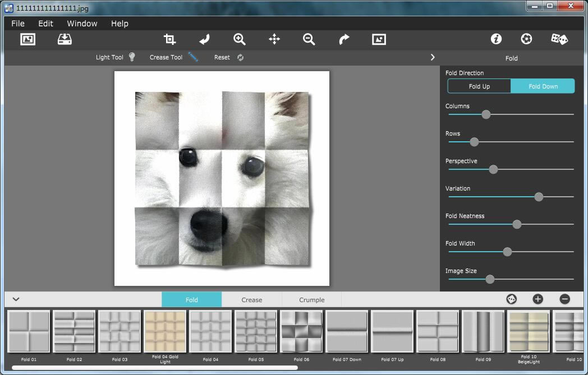588x375 pixels.
Task: Switch to the Crumple tab
Action: point(311,300)
